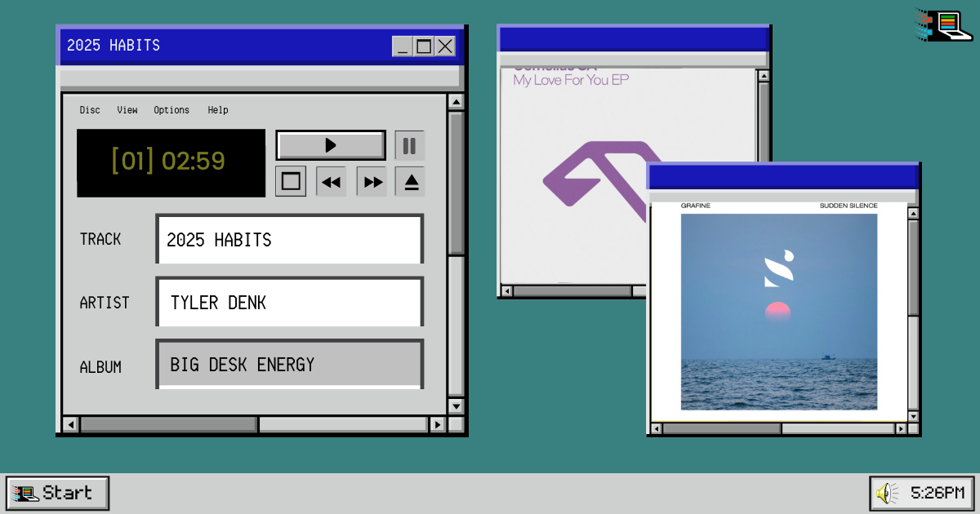Open the Start menu
980x514 pixels.
coord(57,493)
